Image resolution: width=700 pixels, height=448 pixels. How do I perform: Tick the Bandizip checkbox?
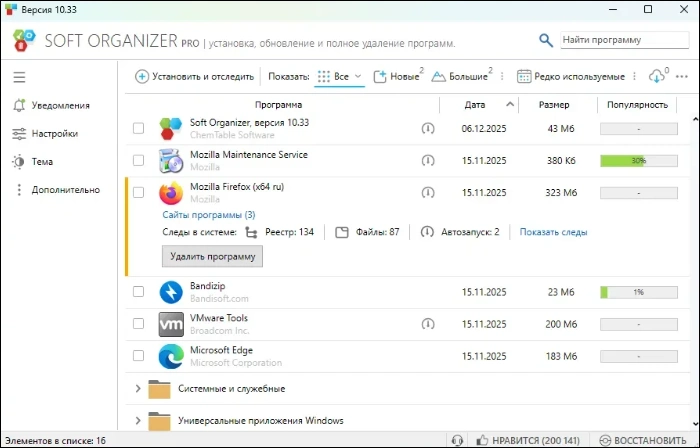pos(139,292)
